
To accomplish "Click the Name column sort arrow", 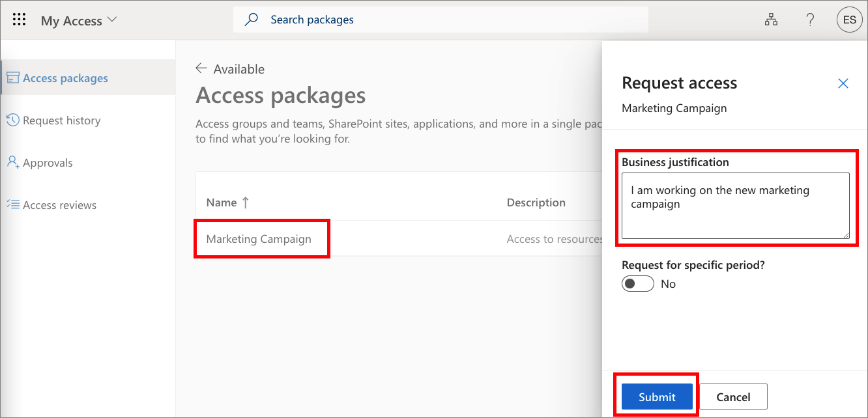I will [246, 202].
